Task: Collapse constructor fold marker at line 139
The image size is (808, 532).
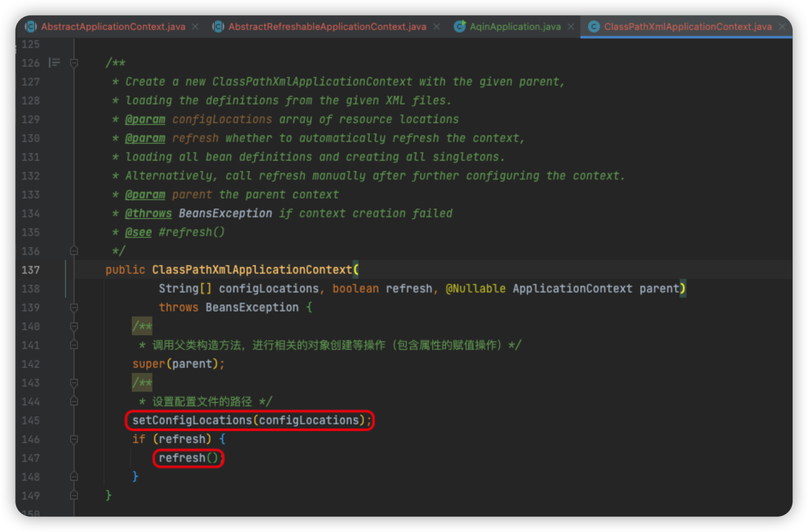Action: [74, 307]
